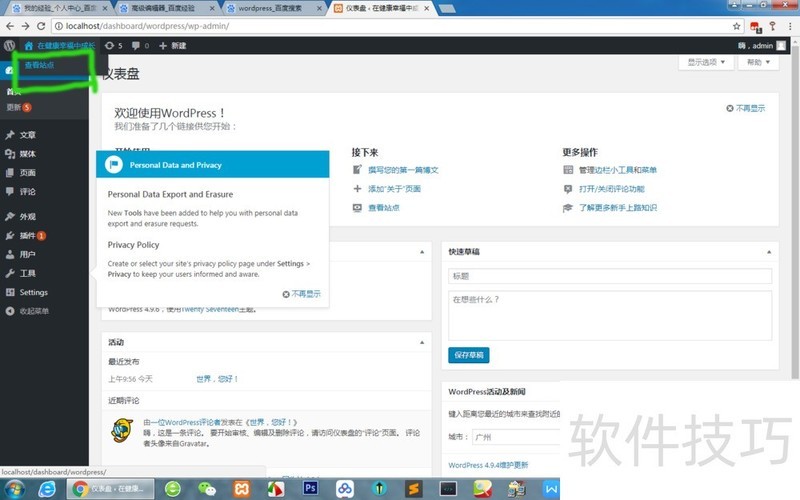The height and width of the screenshot is (500, 800).
Task: Open the 页面 pages menu in sidebar
Action: point(28,172)
